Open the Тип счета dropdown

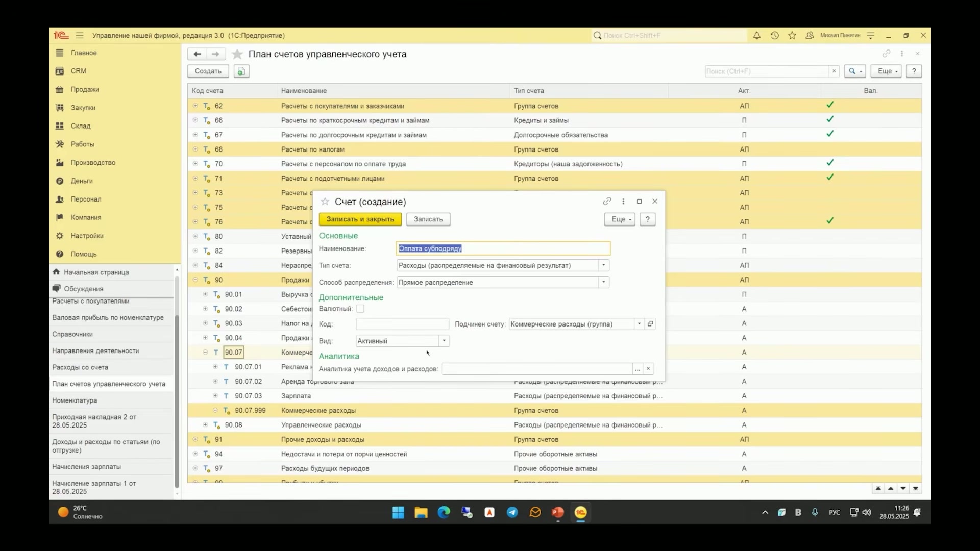(x=604, y=265)
